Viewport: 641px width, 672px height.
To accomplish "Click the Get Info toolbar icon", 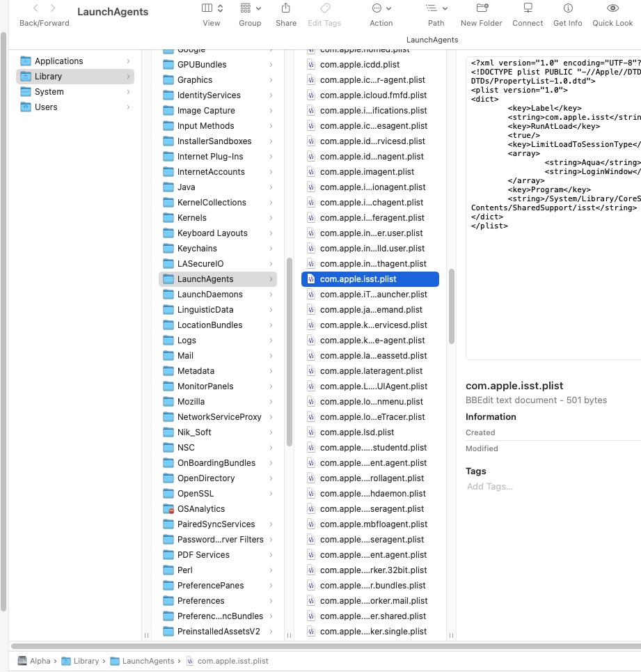I will point(568,8).
